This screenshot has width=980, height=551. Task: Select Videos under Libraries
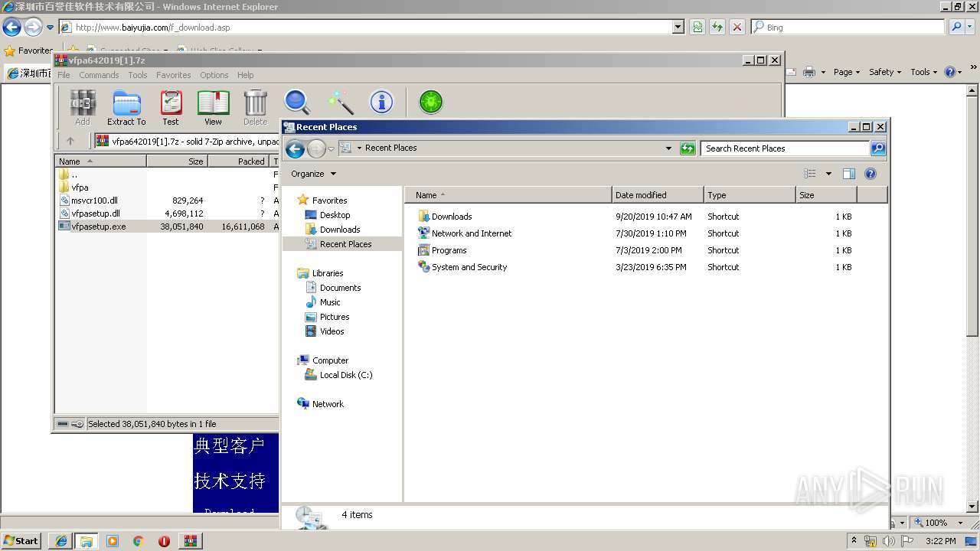[332, 331]
